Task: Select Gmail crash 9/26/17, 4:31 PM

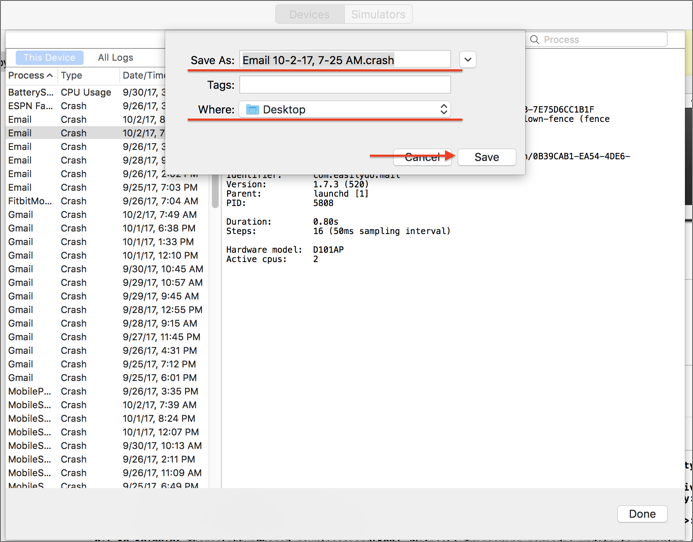Action: tap(107, 351)
